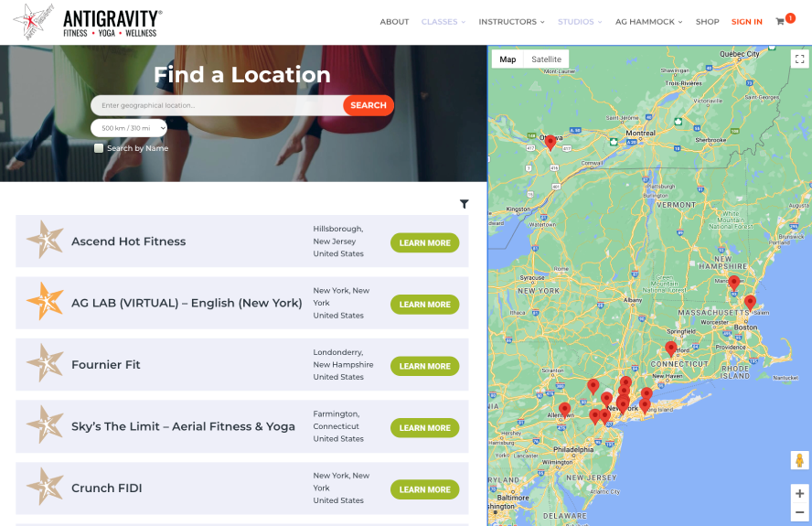Image resolution: width=812 pixels, height=526 pixels.
Task: Learn more about AG LAB (VIRTUAL)
Action: [x=424, y=305]
